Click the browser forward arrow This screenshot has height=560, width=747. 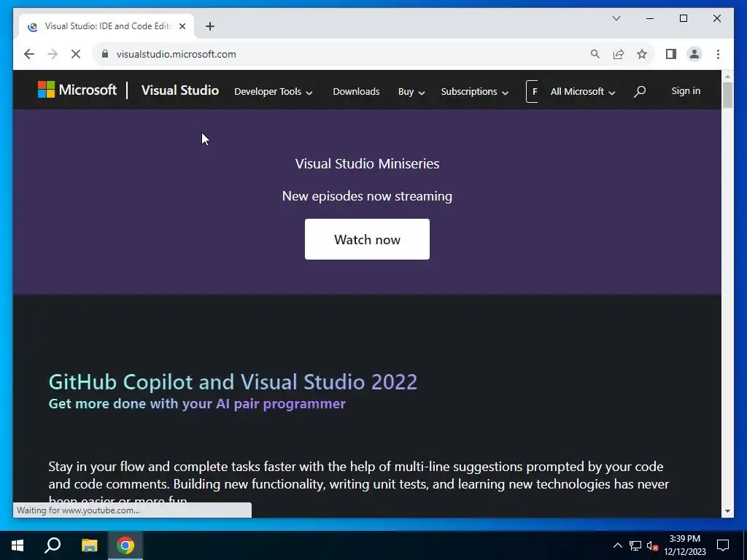click(x=53, y=54)
